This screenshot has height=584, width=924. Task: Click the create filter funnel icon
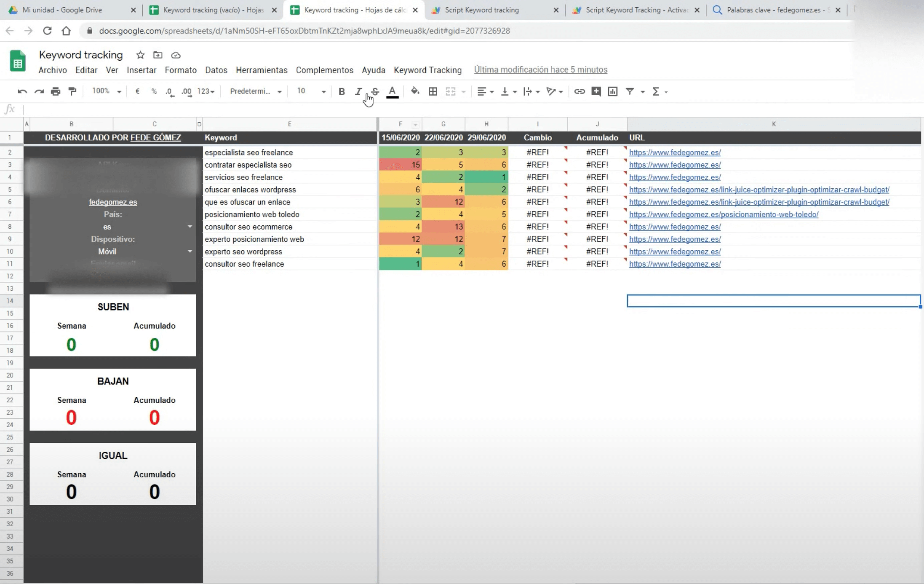click(x=630, y=91)
